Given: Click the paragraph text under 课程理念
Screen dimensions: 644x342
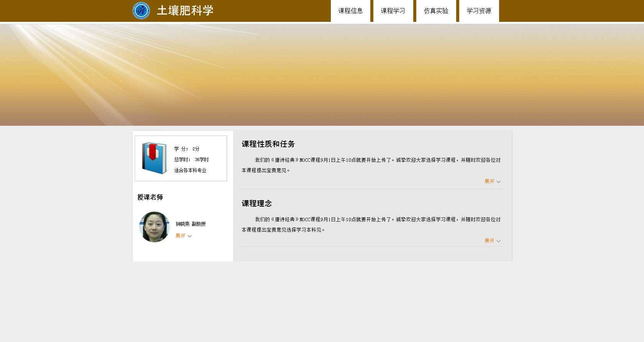Looking at the screenshot, I should [371, 224].
